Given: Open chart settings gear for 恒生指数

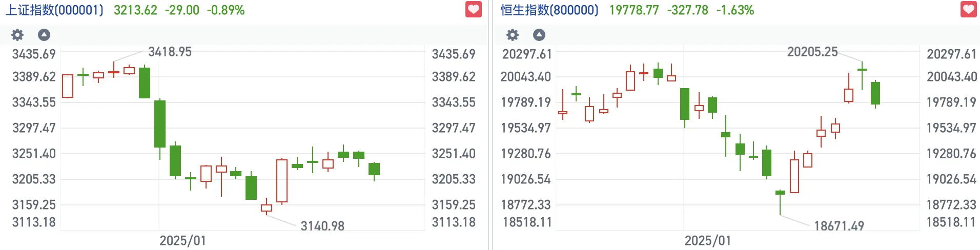Looking at the screenshot, I should [513, 35].
